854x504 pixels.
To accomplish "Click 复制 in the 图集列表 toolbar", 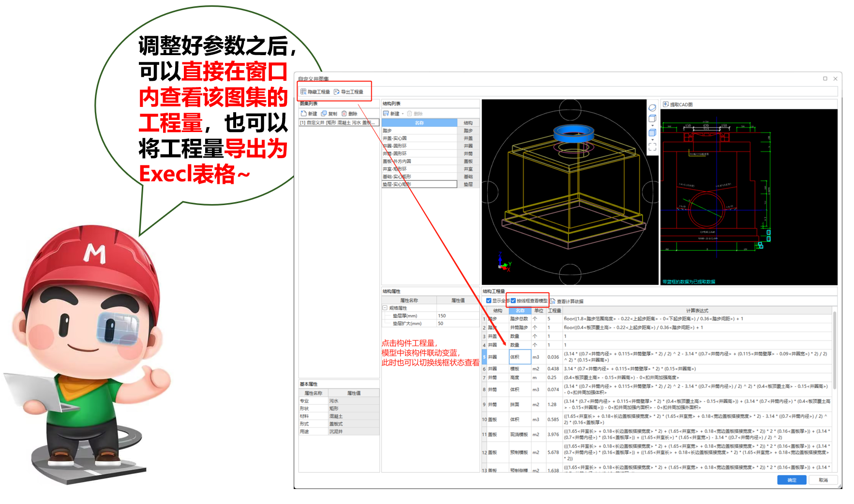I will [329, 114].
